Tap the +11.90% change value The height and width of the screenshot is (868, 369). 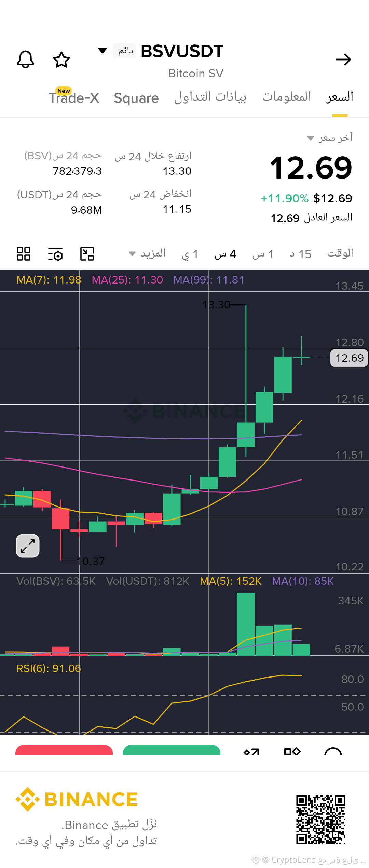[x=285, y=198]
